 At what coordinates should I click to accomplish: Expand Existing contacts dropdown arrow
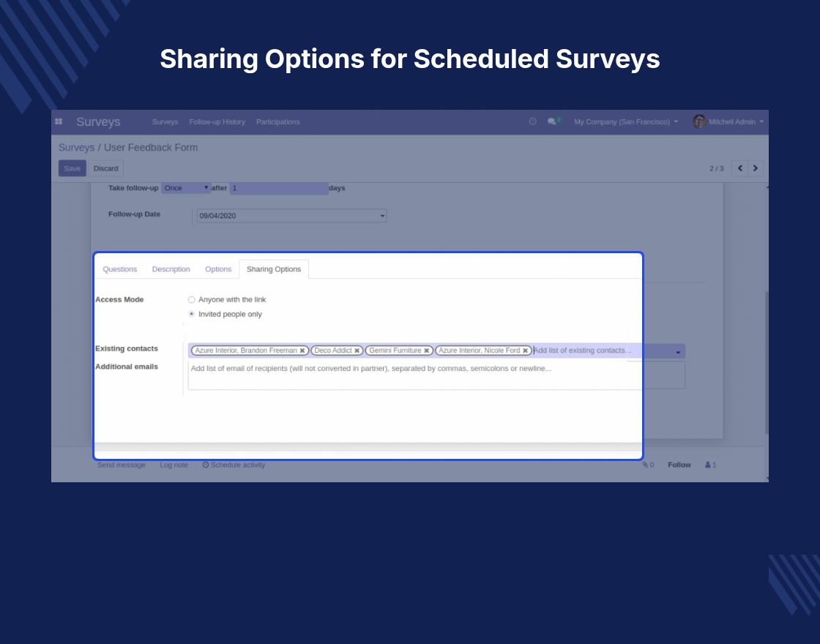(678, 352)
